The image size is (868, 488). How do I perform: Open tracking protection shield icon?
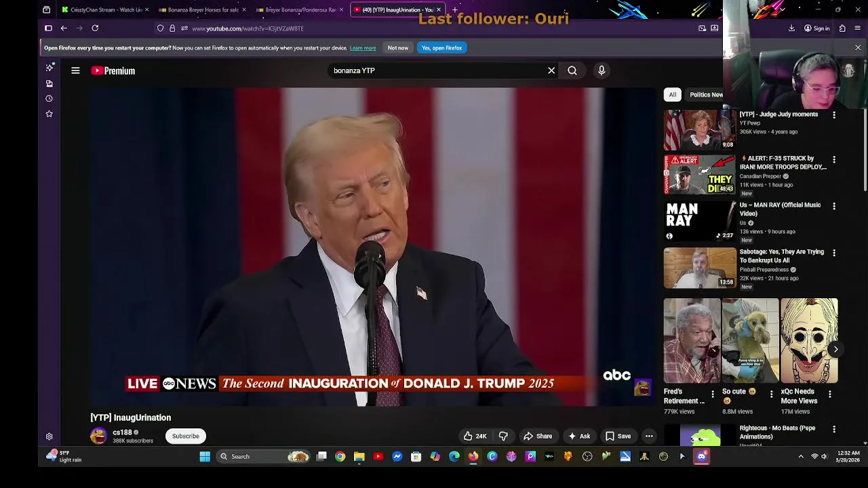coord(160,28)
